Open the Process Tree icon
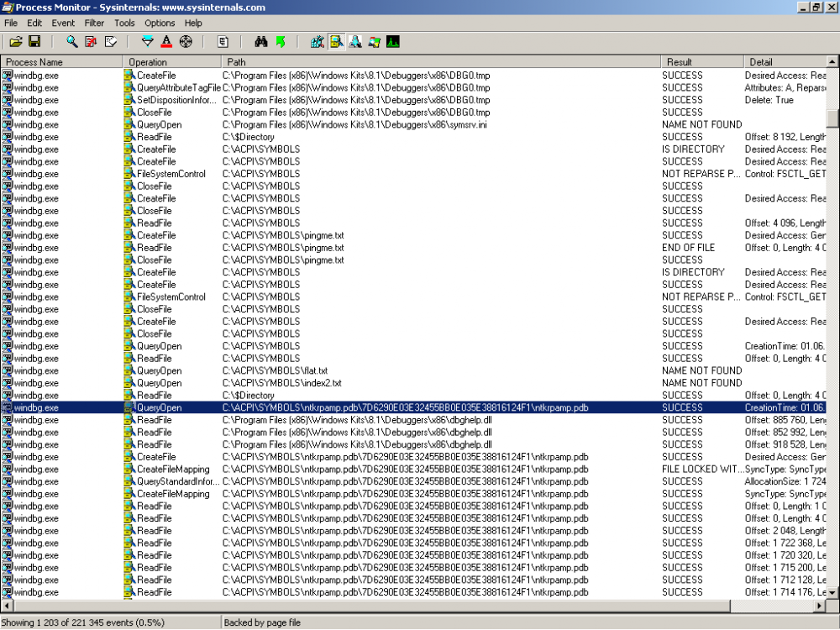The height and width of the screenshot is (630, 840). 223,41
